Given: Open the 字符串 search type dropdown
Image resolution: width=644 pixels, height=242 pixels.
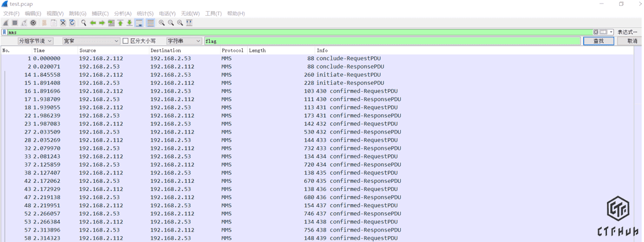Looking at the screenshot, I should [x=184, y=41].
